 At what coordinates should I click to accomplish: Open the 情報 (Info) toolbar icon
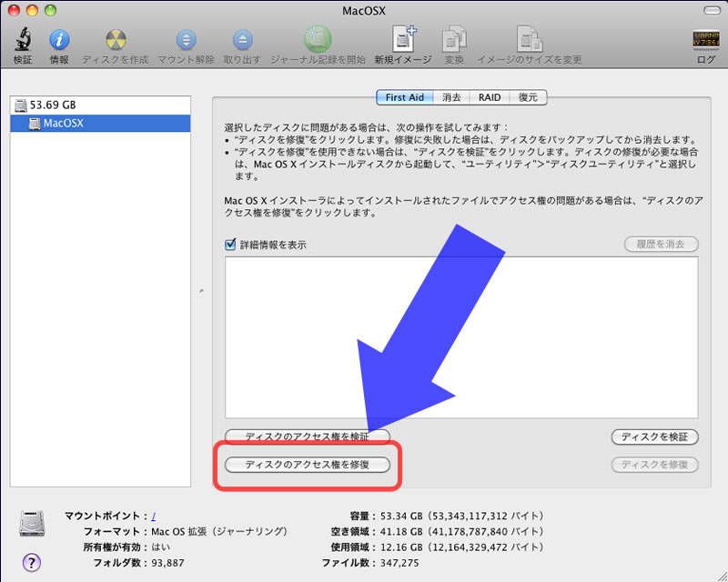(59, 40)
